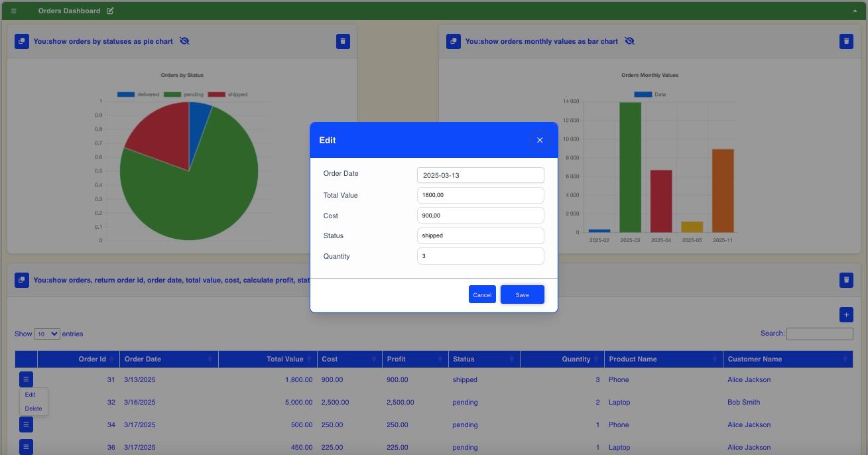Screen dimensions: 868x455
Task: Click the copy icon on bar chart panel
Action: click(x=454, y=41)
